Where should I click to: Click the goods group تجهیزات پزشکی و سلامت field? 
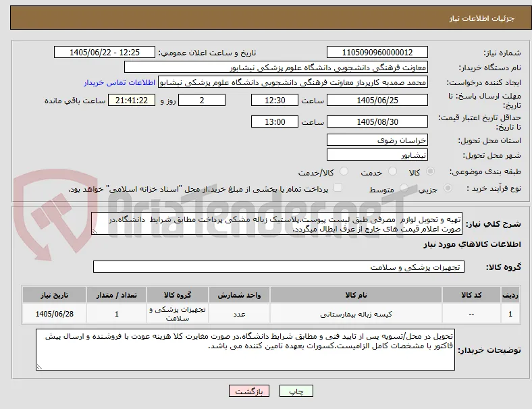pos(279,267)
